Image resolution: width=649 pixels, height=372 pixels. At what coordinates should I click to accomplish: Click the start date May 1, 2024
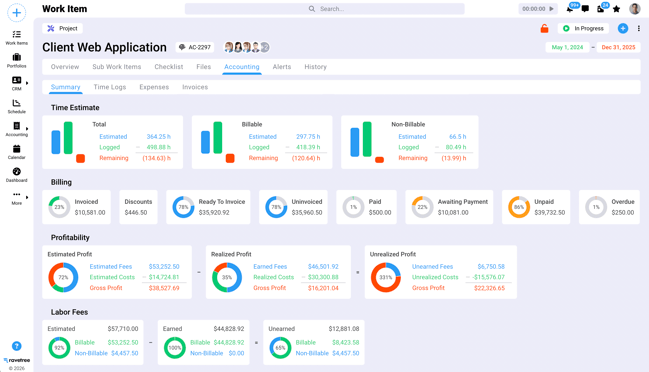coord(567,47)
